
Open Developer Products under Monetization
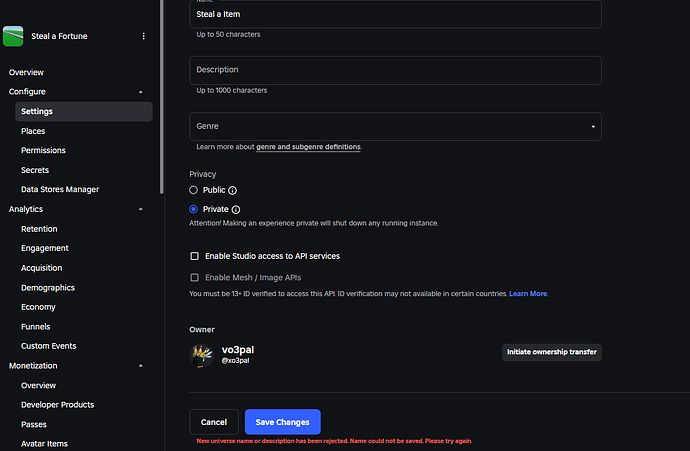click(57, 405)
